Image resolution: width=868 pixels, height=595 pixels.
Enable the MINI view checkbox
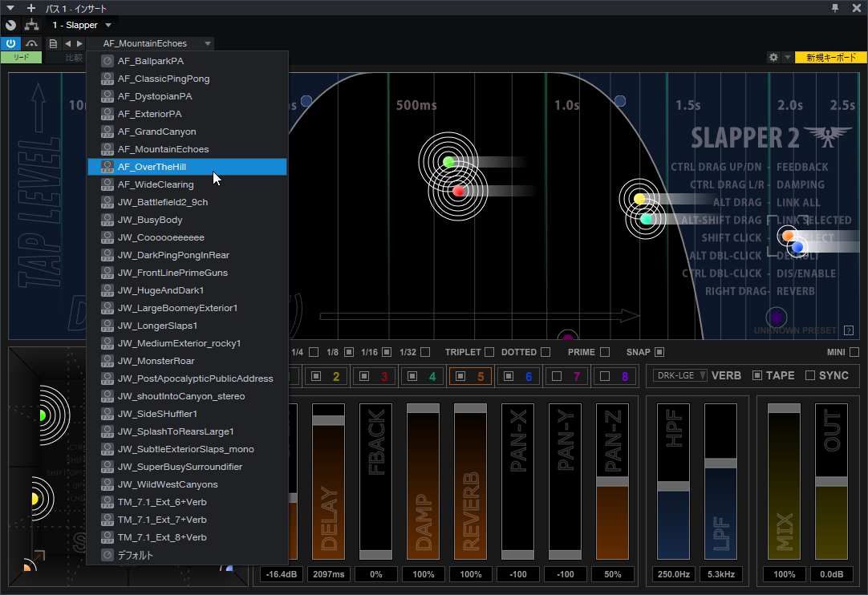point(854,352)
